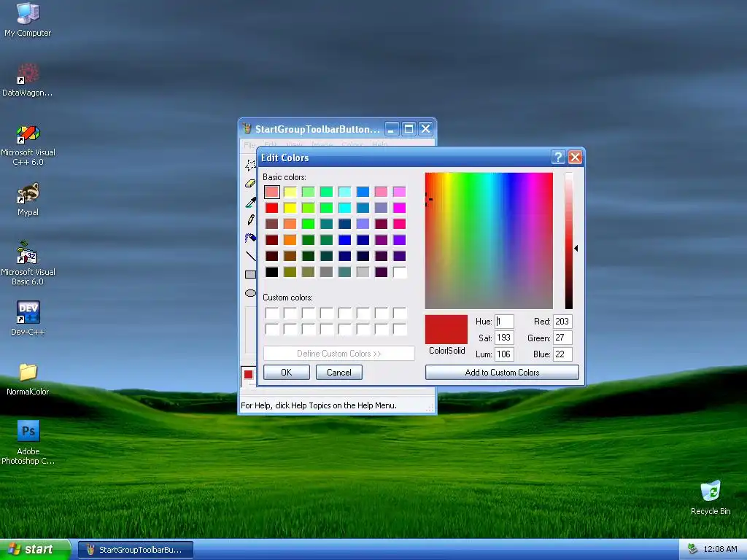Click the Red value field
Image resolution: width=747 pixels, height=560 pixels.
(x=562, y=322)
